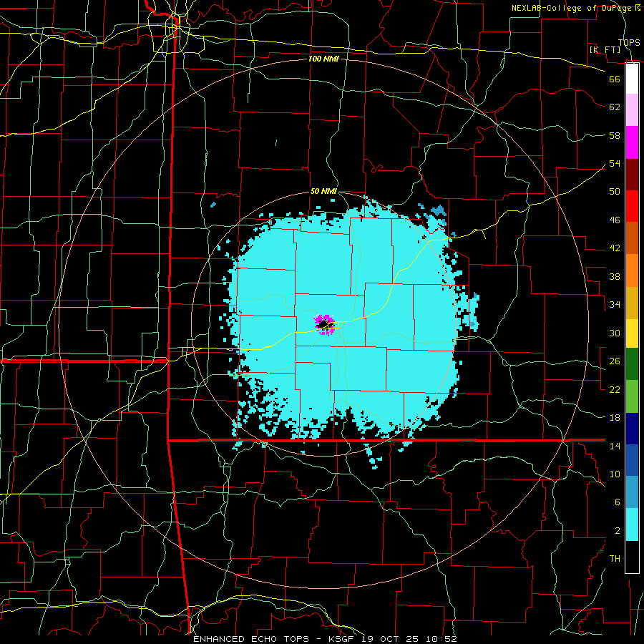Click the 62 value on the scale

click(x=615, y=107)
